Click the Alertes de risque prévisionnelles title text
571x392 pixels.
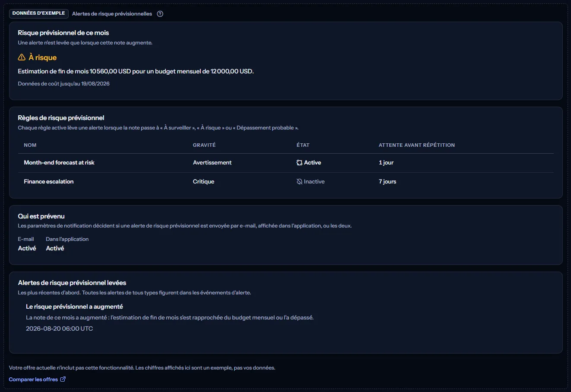click(x=112, y=14)
